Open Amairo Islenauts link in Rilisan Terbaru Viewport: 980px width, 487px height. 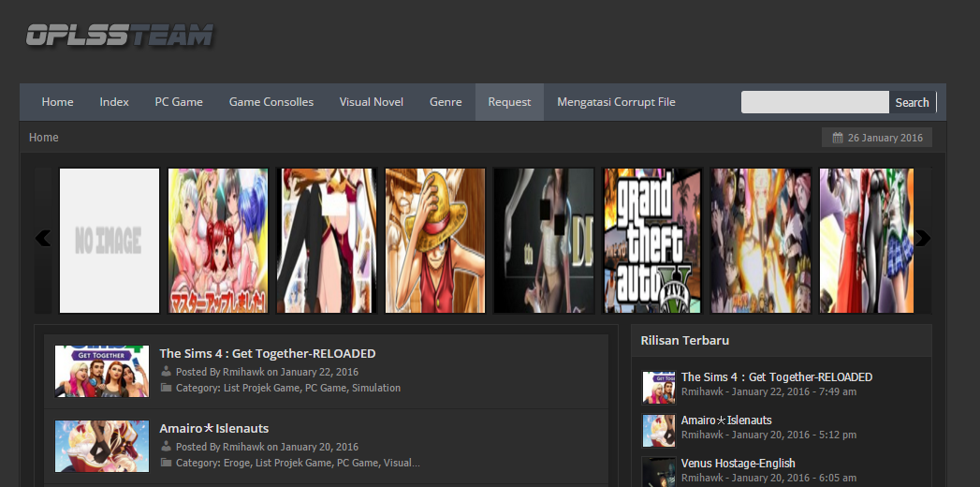[726, 421]
